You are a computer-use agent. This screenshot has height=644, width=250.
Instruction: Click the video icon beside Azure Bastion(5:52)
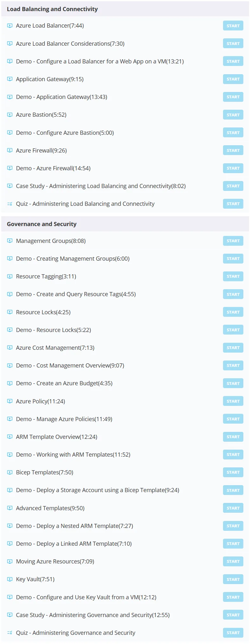(x=10, y=115)
